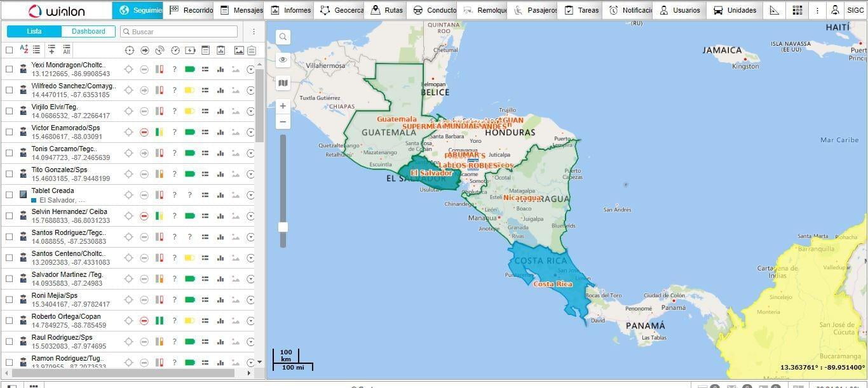Select the Lista view button
Viewport: 868px width, 388px height.
click(34, 32)
